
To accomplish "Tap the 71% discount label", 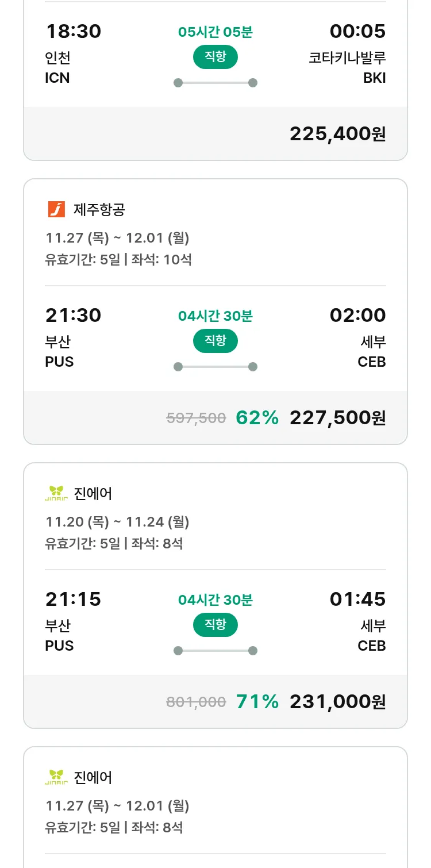I will (x=257, y=702).
